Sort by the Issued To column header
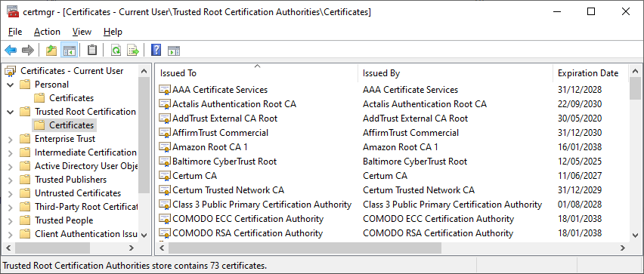 click(257, 73)
